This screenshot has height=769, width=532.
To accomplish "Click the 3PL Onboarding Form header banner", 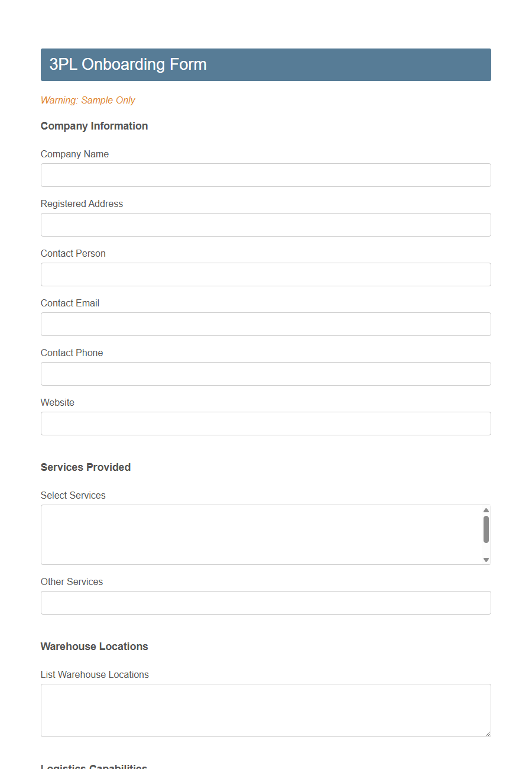I will [x=265, y=64].
